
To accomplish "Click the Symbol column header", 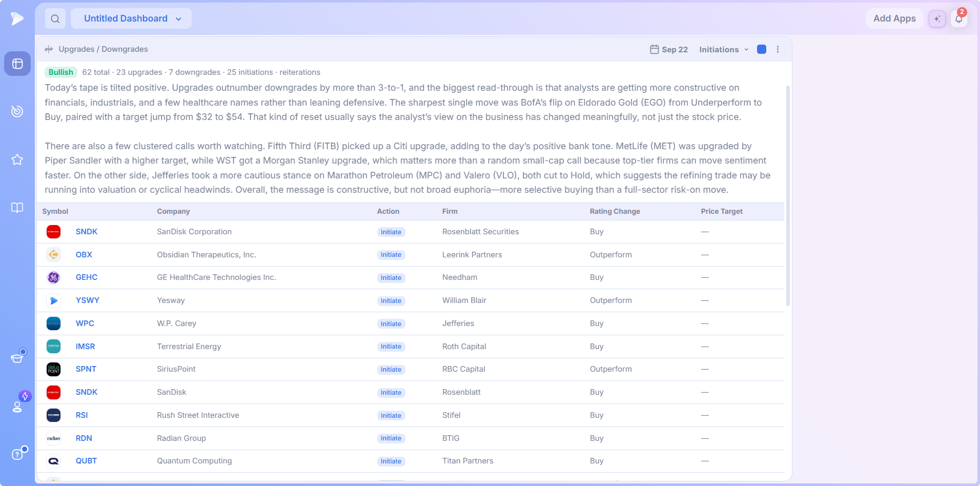I will (x=55, y=211).
